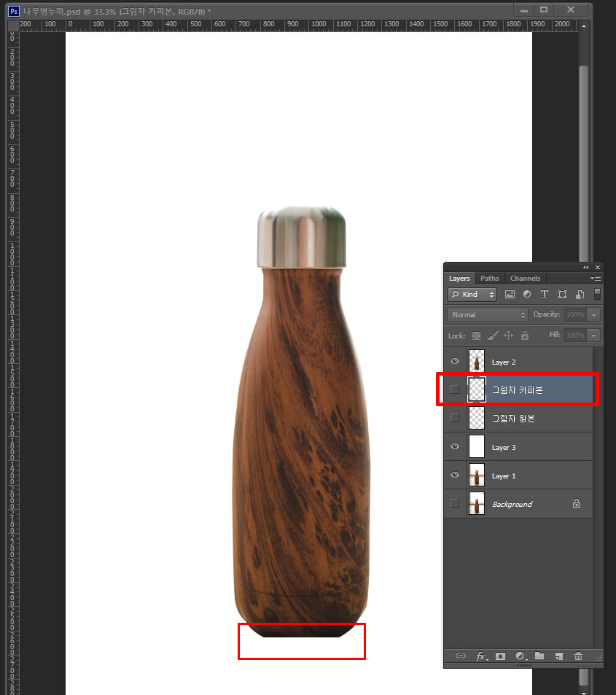Minimize the document window
The height and width of the screenshot is (695, 616).
point(524,10)
